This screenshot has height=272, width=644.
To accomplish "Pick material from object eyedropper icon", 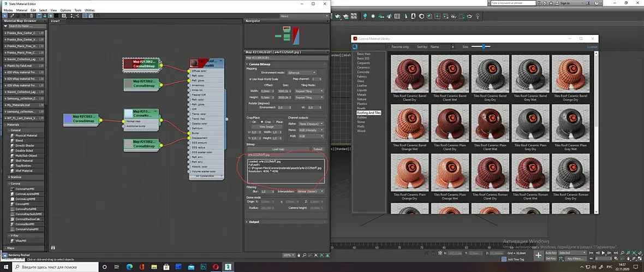I will tap(12, 16).
